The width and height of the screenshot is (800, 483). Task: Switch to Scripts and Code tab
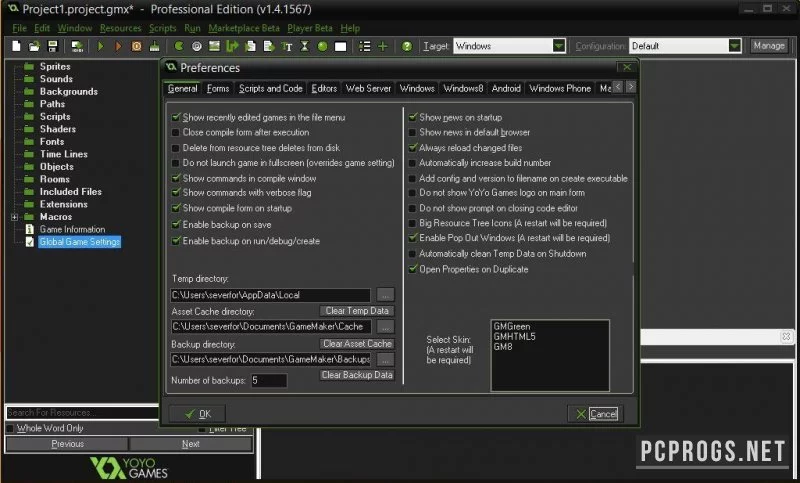(270, 88)
